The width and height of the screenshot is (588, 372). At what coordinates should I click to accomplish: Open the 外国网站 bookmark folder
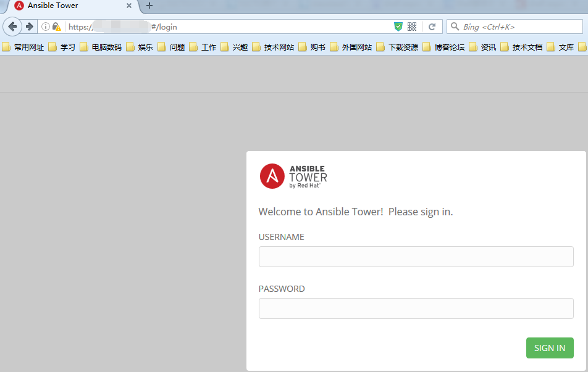coord(351,48)
